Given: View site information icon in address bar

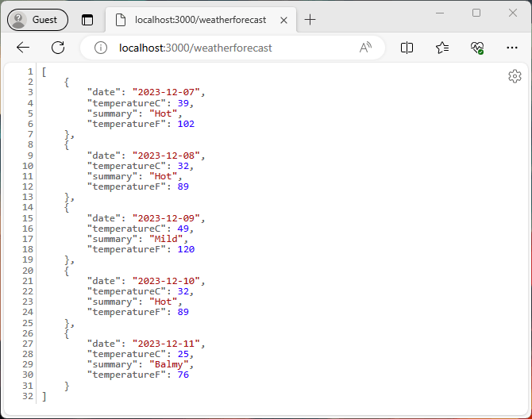Looking at the screenshot, I should tap(101, 48).
